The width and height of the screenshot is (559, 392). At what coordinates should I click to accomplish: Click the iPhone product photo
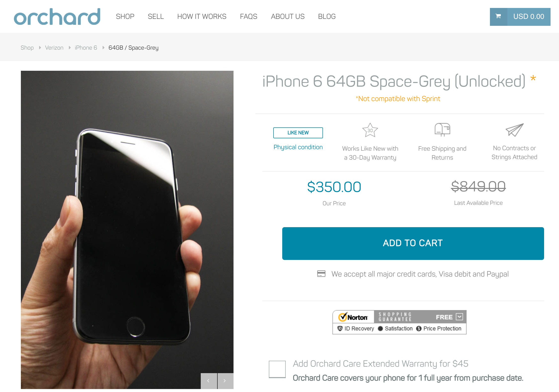tap(127, 230)
